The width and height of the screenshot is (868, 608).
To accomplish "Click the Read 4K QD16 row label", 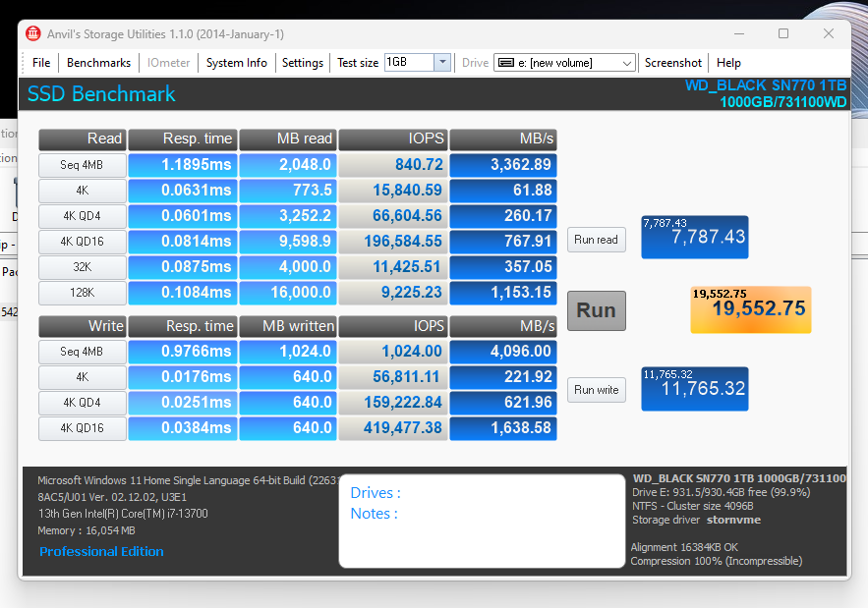I will coord(82,242).
